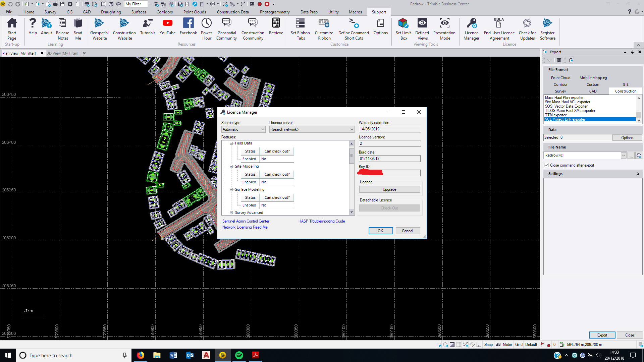
Task: Switch to the 3D View tab
Action: (63, 53)
